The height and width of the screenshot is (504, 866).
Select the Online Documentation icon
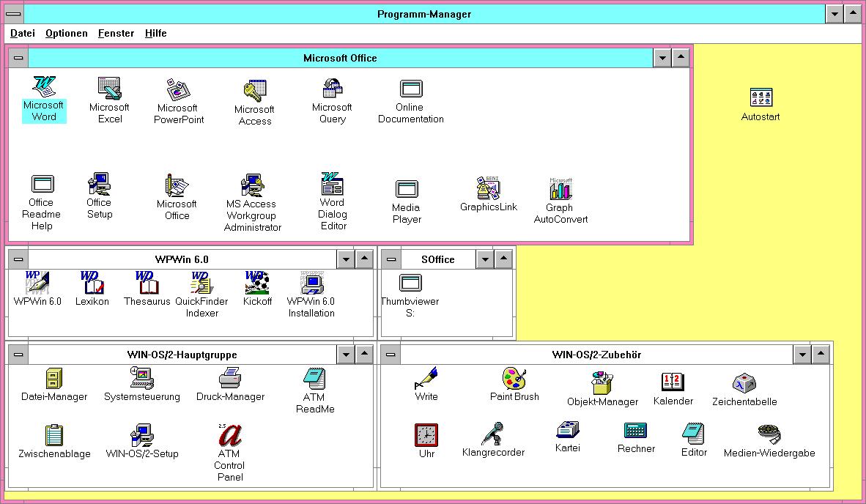tap(411, 89)
